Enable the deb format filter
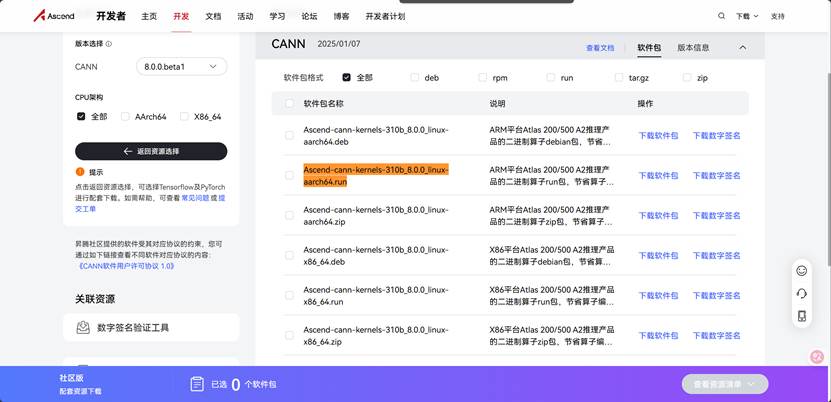Viewport: 831px width, 402px height. tap(414, 77)
